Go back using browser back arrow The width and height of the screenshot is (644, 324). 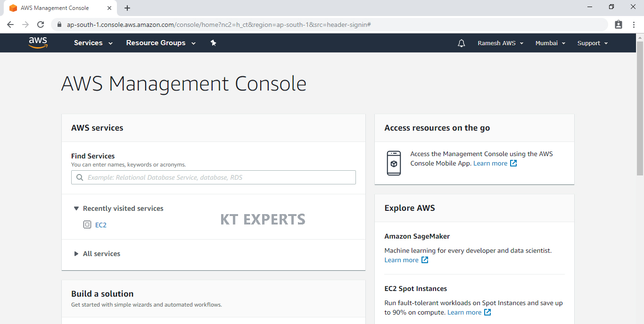coord(10,25)
